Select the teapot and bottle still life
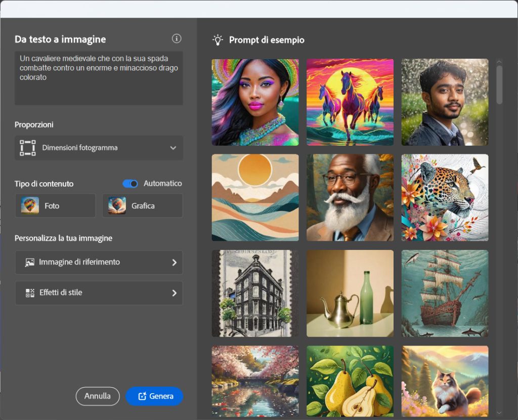518x420 pixels. coord(350,293)
